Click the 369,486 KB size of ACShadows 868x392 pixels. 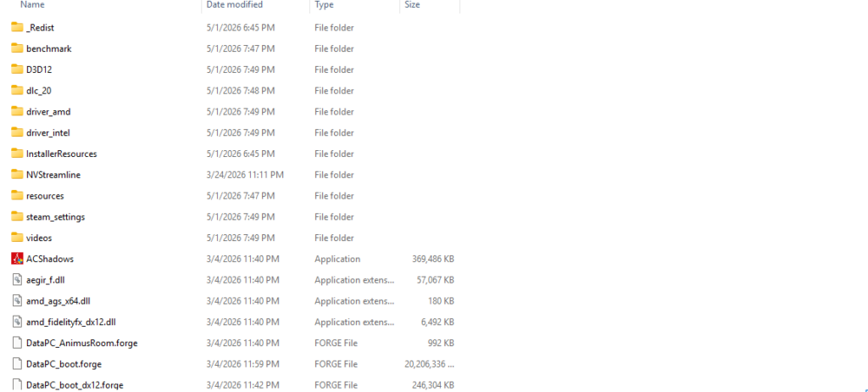433,259
